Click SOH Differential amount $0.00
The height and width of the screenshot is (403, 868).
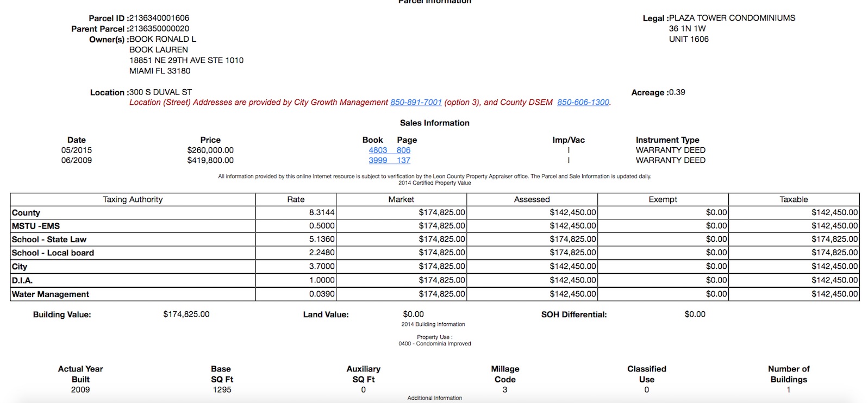[695, 314]
